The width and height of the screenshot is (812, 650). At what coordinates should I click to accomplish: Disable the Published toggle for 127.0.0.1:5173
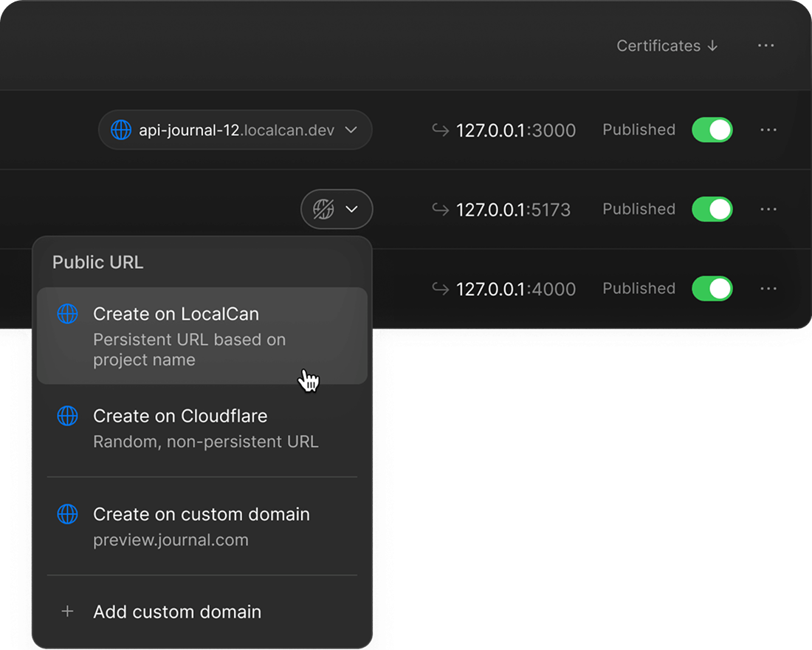click(712, 210)
